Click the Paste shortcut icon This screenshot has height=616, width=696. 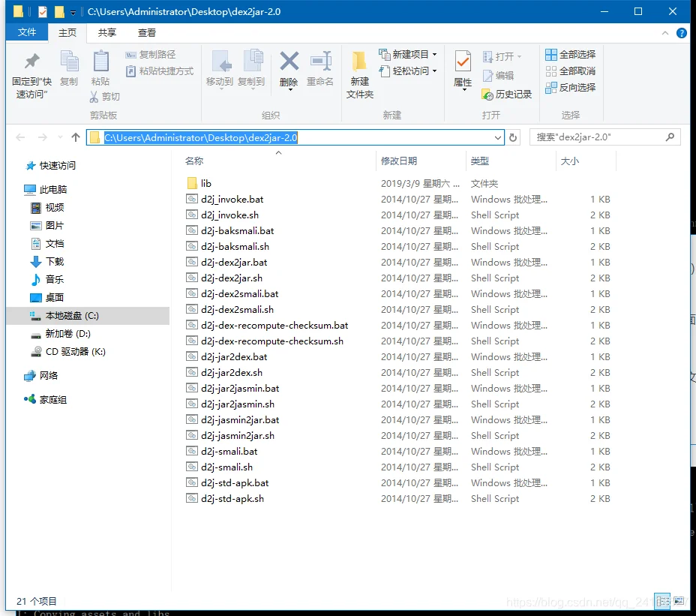[x=130, y=71]
